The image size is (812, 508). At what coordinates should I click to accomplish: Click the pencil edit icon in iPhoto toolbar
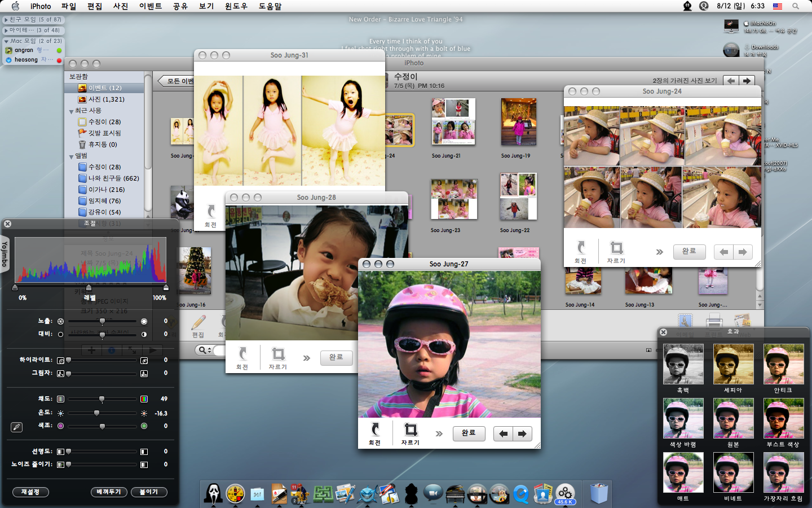coord(198,322)
